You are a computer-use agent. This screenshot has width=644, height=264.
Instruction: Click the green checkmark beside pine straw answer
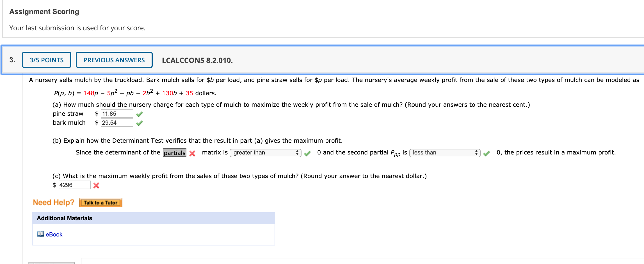click(x=140, y=113)
